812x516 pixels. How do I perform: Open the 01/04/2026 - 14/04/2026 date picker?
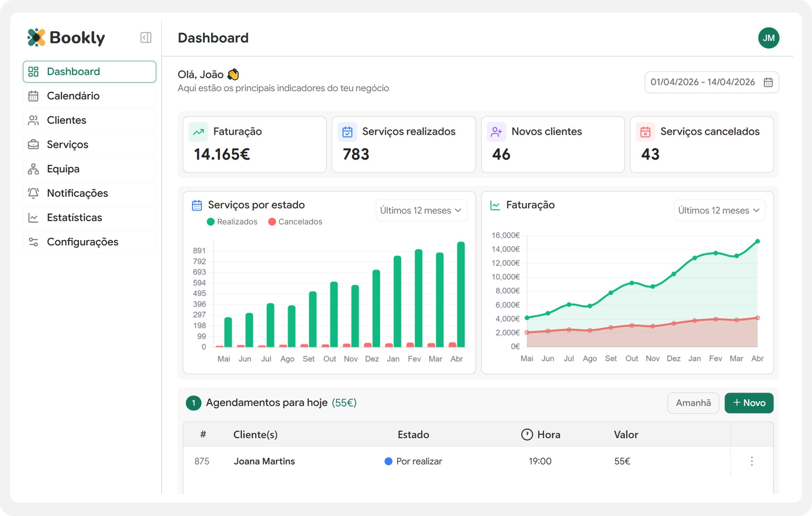click(702, 82)
